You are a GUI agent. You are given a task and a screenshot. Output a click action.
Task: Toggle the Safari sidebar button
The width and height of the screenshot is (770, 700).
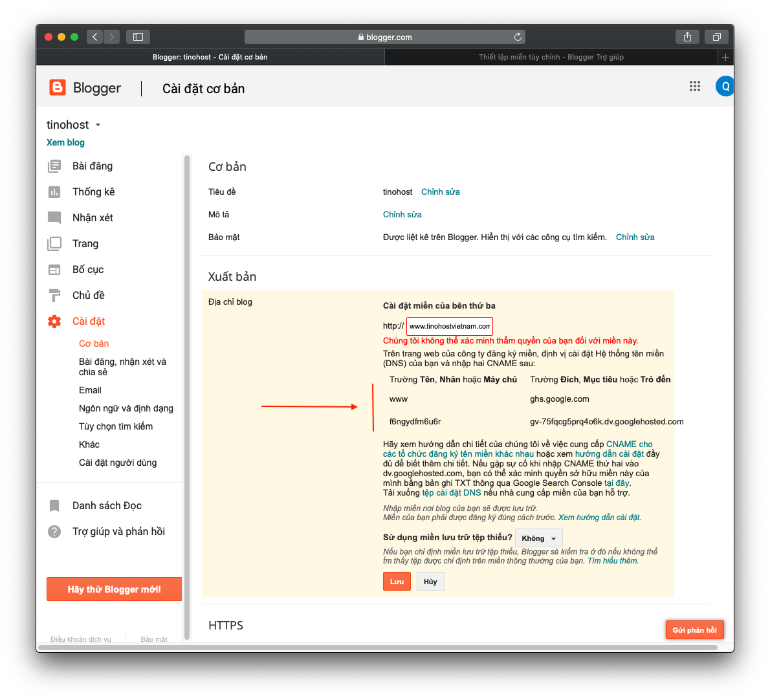138,37
